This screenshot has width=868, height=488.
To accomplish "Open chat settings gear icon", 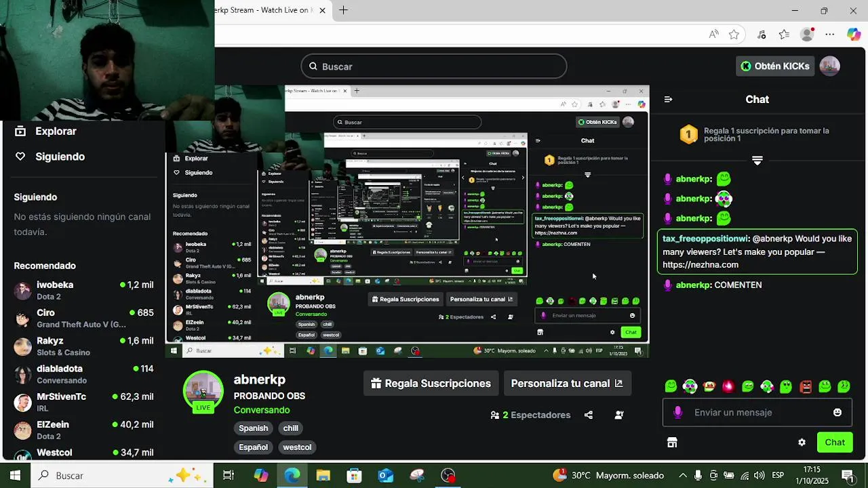I will (x=802, y=443).
